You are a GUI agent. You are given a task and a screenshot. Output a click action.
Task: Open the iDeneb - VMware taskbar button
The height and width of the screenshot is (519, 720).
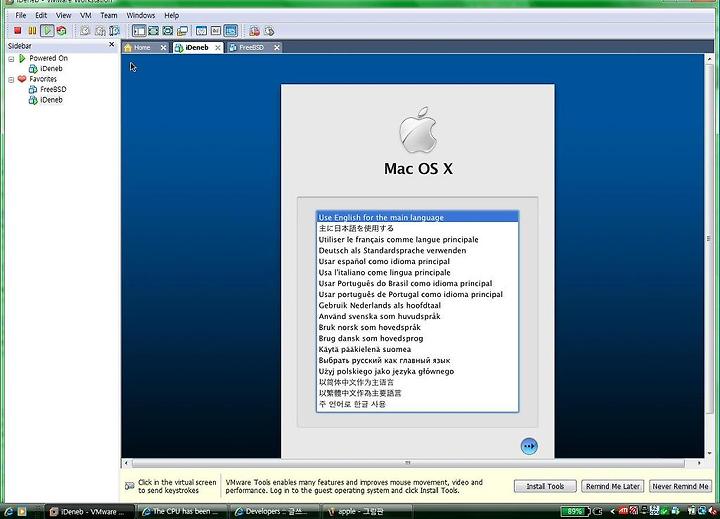click(89, 511)
